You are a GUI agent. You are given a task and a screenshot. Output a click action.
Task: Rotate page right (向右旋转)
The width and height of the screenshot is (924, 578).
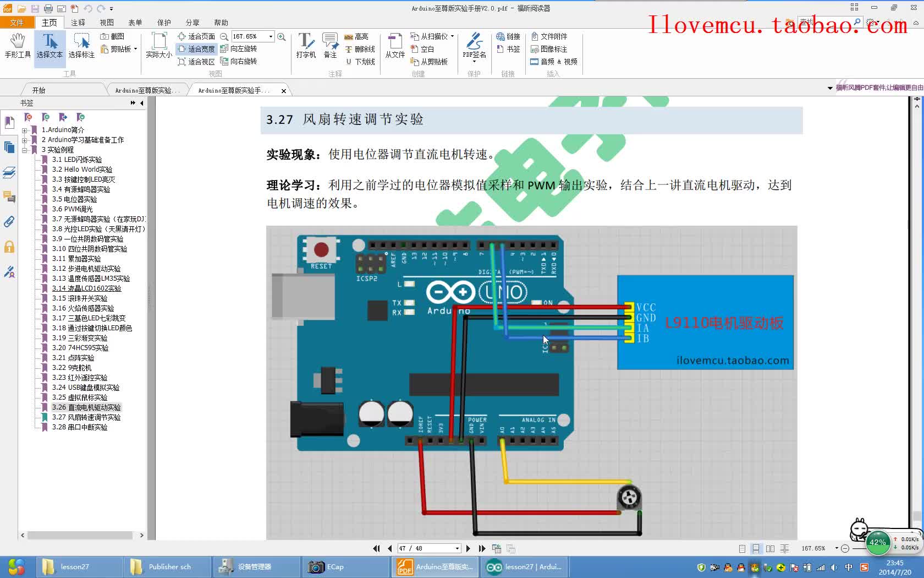click(x=239, y=62)
